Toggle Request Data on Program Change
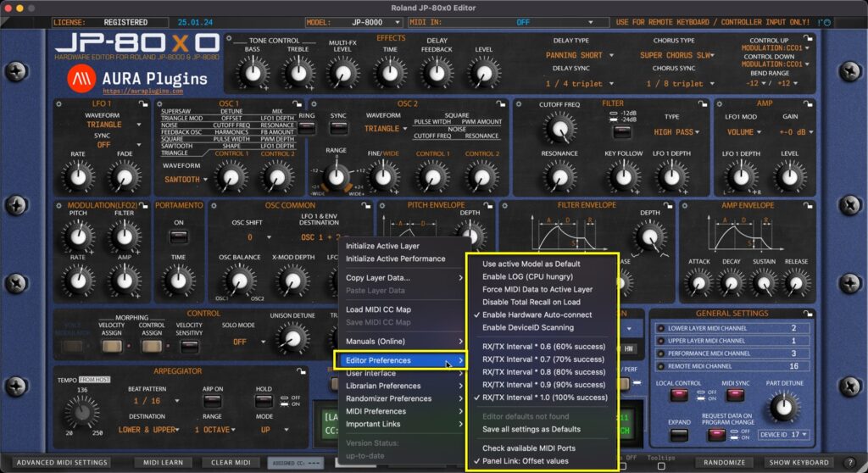Screen dimensions: 868x473 click(x=716, y=435)
